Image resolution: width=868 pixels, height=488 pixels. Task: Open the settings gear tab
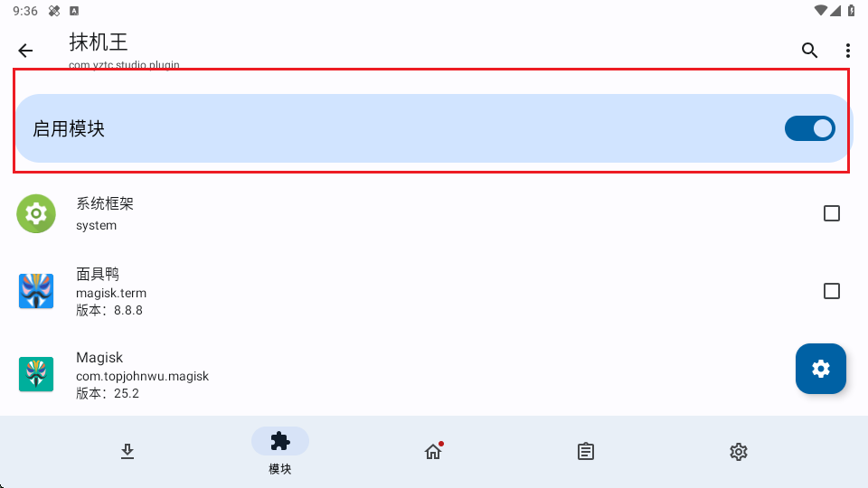(x=739, y=452)
